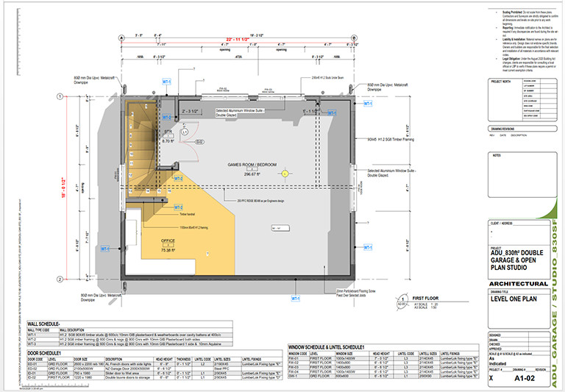Click FIRST FLOOR view title text
The width and height of the screenshot is (565, 392).
(x=425, y=299)
